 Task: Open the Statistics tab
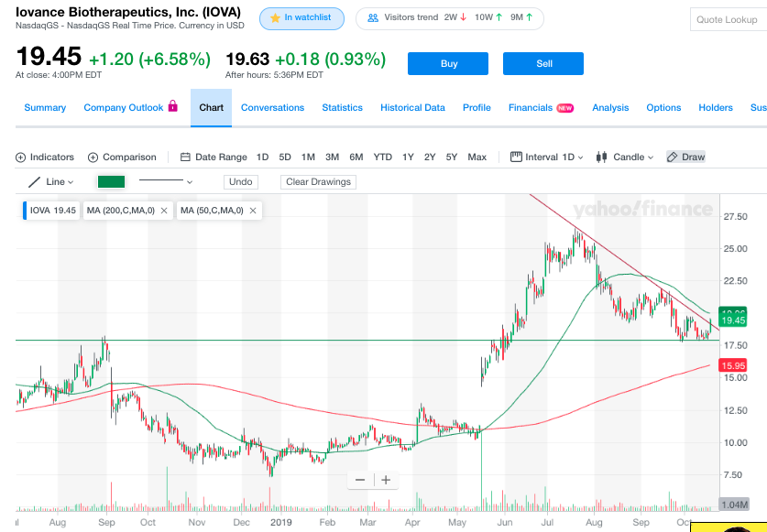(x=343, y=107)
